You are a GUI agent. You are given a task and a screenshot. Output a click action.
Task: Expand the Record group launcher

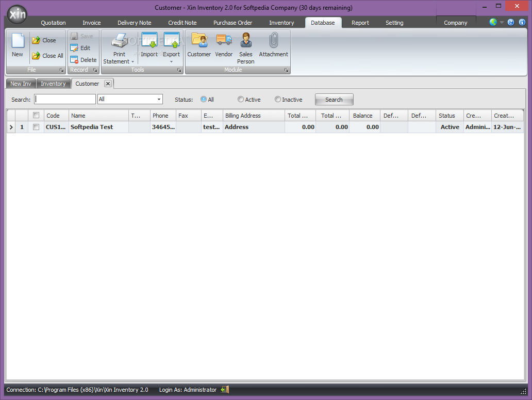coord(95,70)
